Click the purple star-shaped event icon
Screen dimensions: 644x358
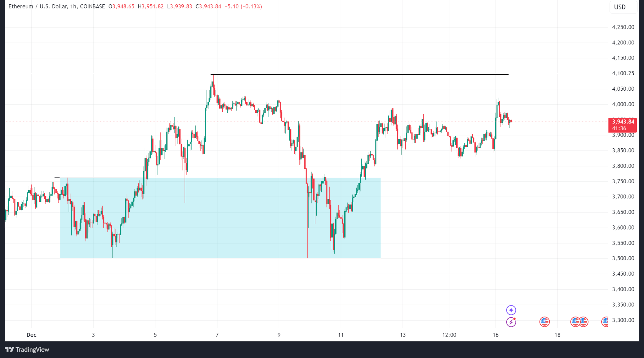[x=511, y=310]
